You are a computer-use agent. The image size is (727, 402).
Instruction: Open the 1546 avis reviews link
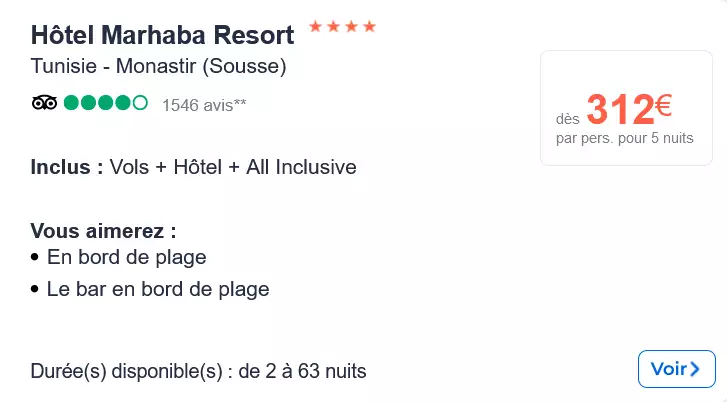pyautogui.click(x=203, y=103)
